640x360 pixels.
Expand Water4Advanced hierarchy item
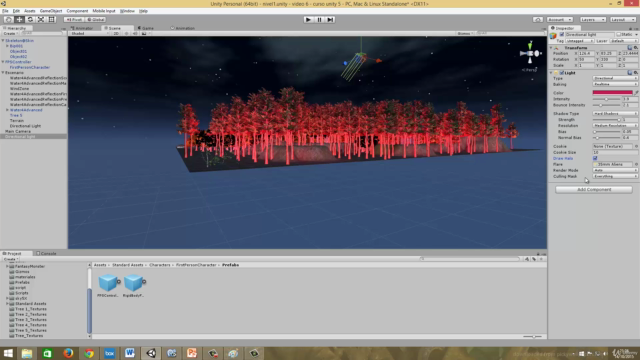7,110
